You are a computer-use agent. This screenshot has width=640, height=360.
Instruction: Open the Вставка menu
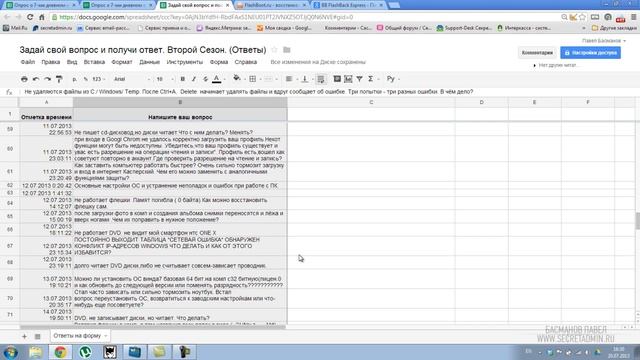coord(94,62)
